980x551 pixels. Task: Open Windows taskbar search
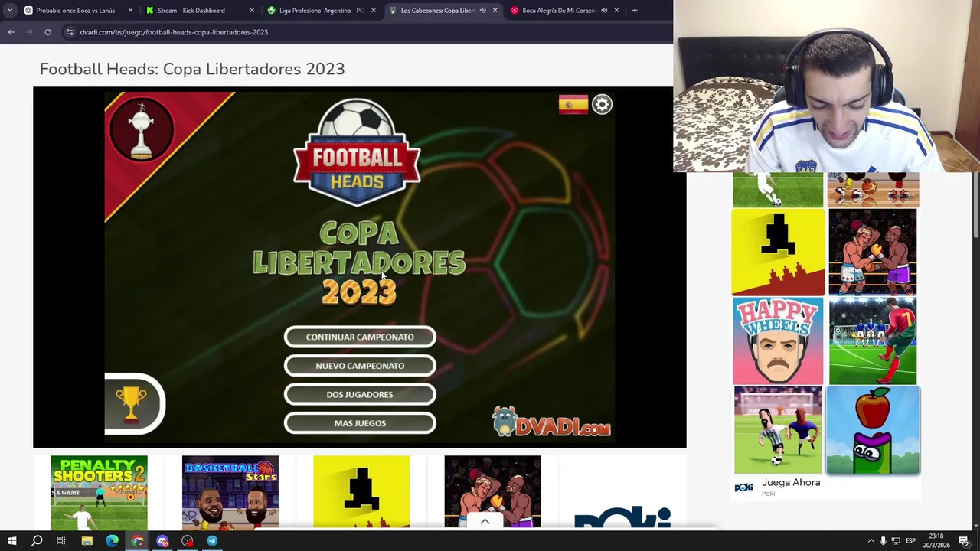[37, 541]
